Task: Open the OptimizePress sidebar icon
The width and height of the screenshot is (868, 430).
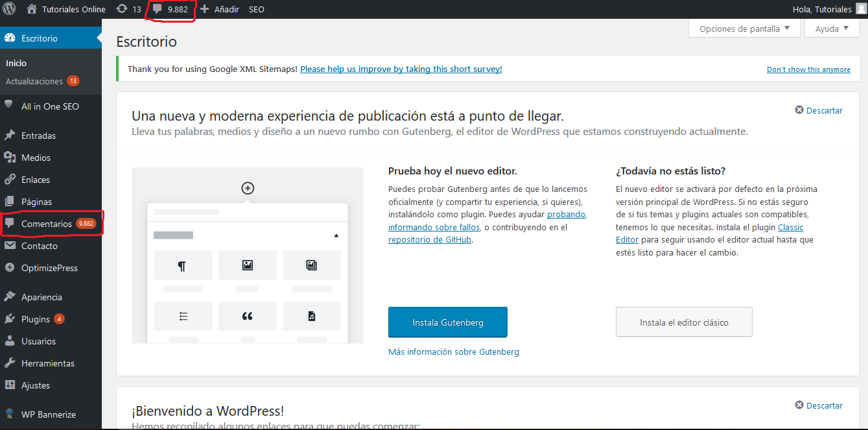Action: pyautogui.click(x=10, y=268)
